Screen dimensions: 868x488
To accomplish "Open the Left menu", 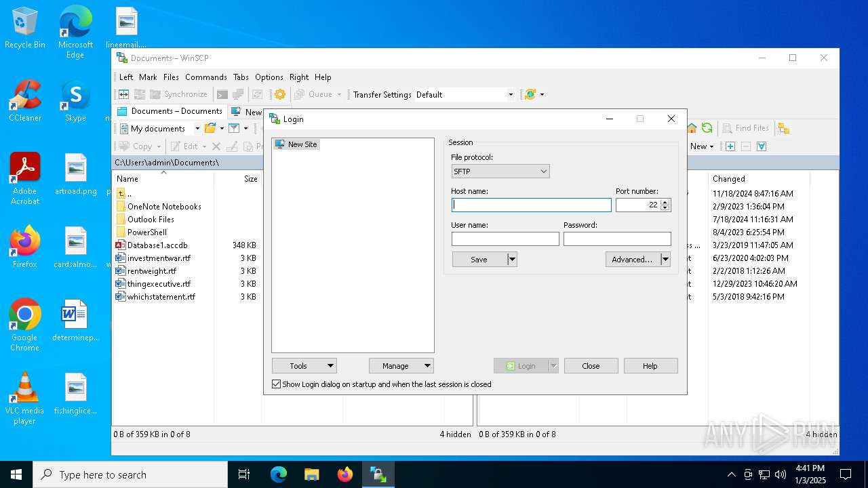I will coord(126,77).
